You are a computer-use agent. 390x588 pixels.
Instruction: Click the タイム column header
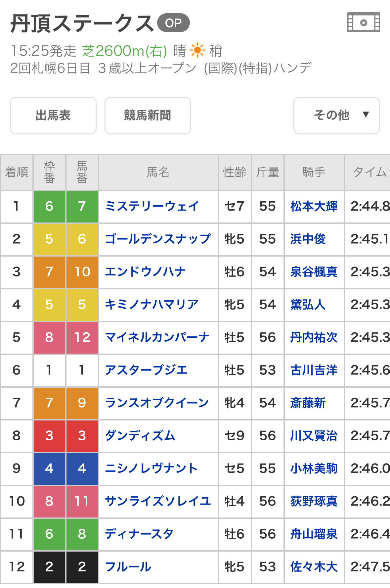(x=369, y=172)
